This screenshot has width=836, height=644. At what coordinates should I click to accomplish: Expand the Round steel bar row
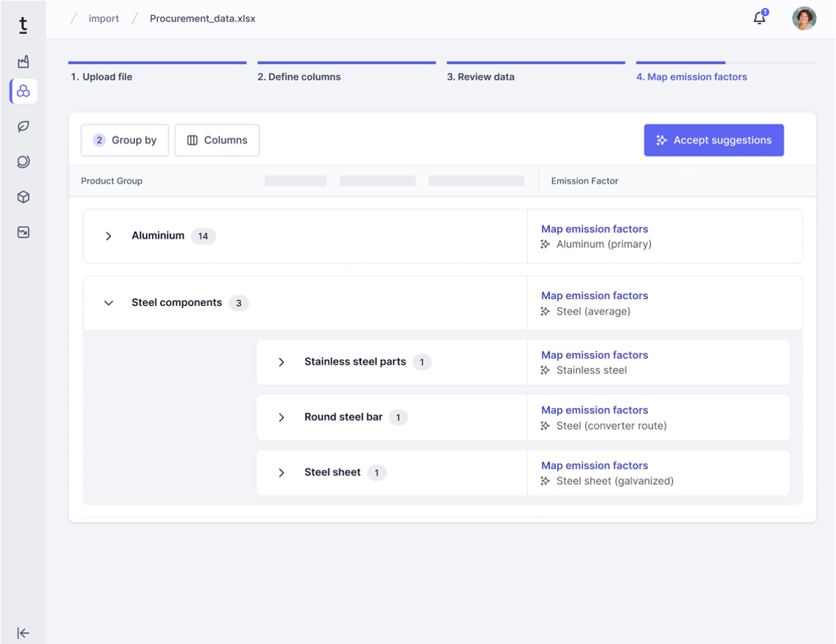pos(281,418)
